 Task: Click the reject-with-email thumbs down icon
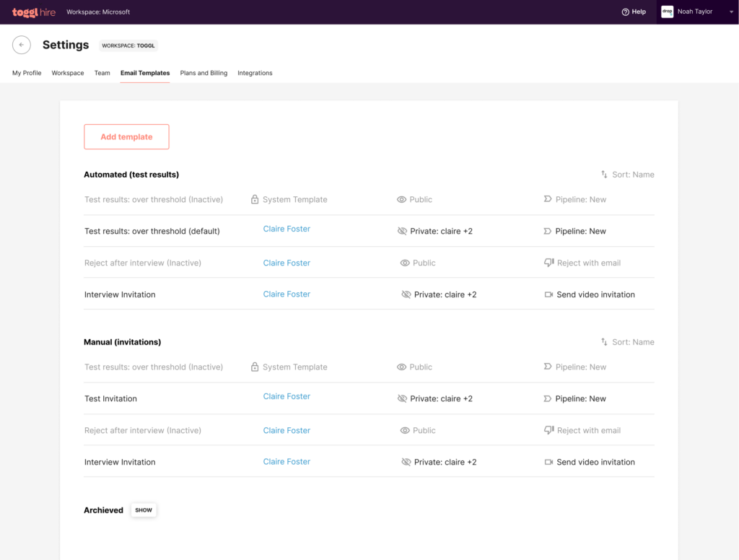point(549,263)
